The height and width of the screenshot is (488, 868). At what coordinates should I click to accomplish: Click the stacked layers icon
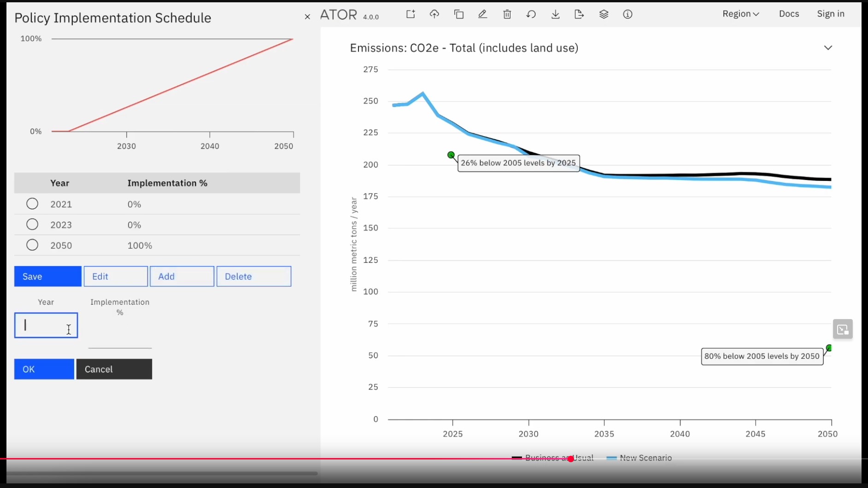tap(604, 14)
